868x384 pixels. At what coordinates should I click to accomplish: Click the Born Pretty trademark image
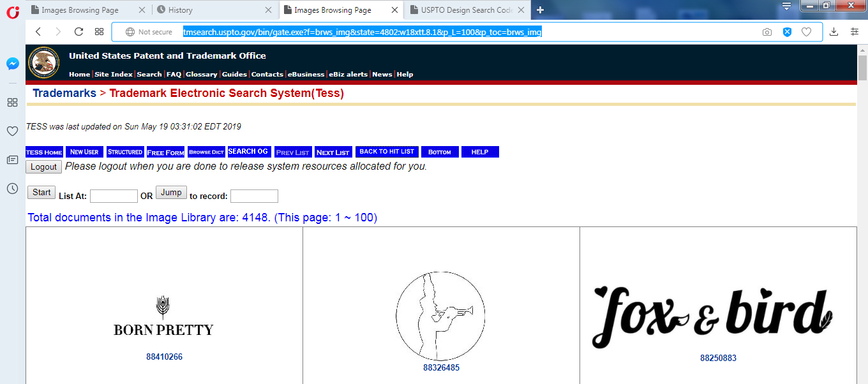(x=163, y=316)
